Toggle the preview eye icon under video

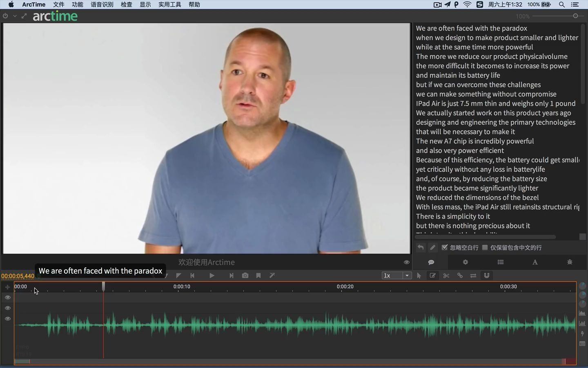point(406,263)
